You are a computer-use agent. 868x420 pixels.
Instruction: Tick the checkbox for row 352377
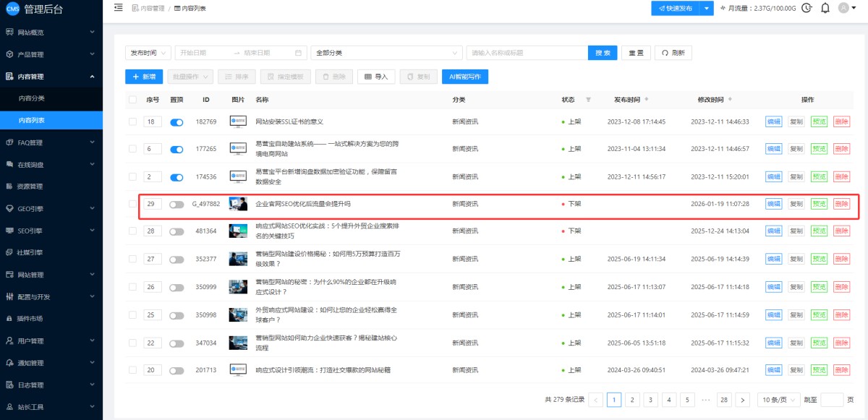(132, 259)
